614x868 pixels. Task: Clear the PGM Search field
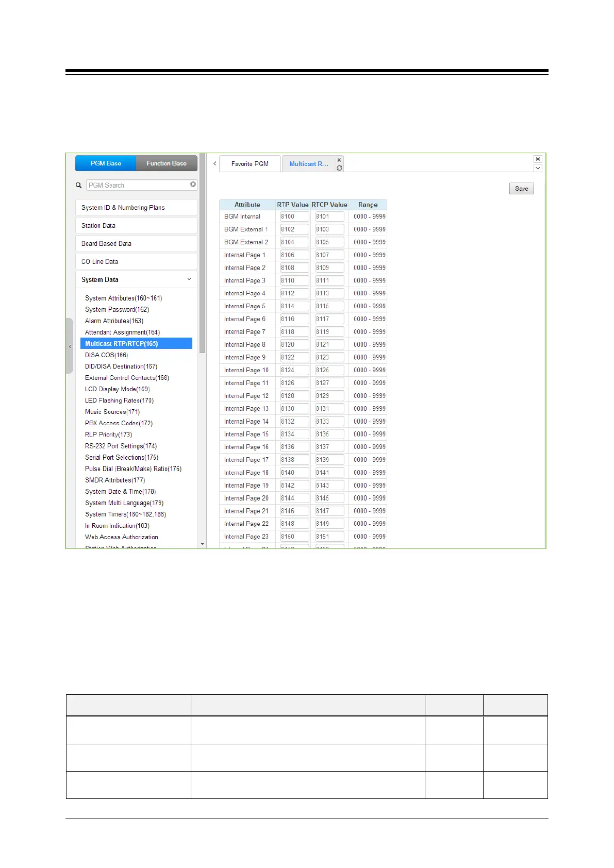pos(193,185)
